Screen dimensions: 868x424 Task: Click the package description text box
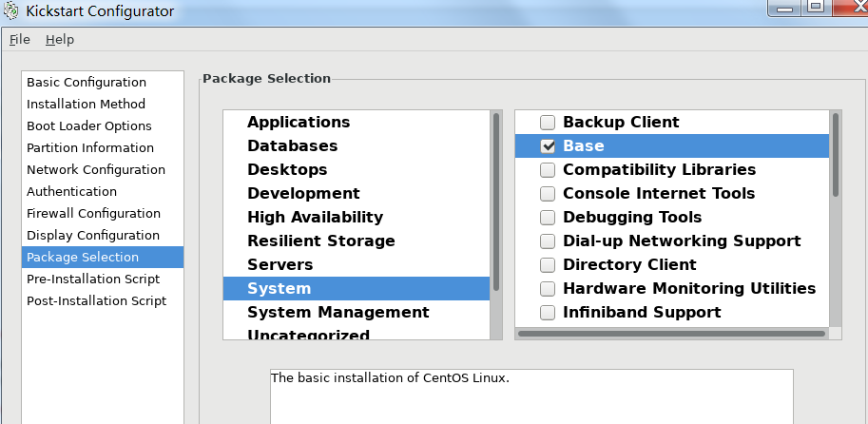coord(531,395)
